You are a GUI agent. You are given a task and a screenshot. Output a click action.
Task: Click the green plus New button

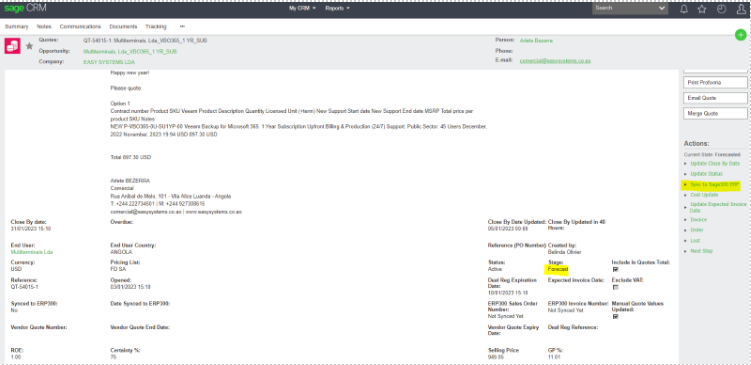[740, 34]
